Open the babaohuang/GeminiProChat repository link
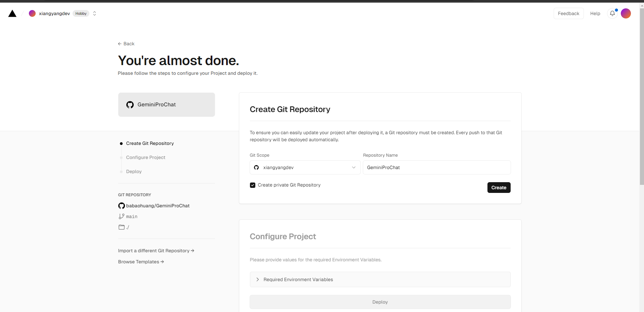644x312 pixels. (x=158, y=206)
